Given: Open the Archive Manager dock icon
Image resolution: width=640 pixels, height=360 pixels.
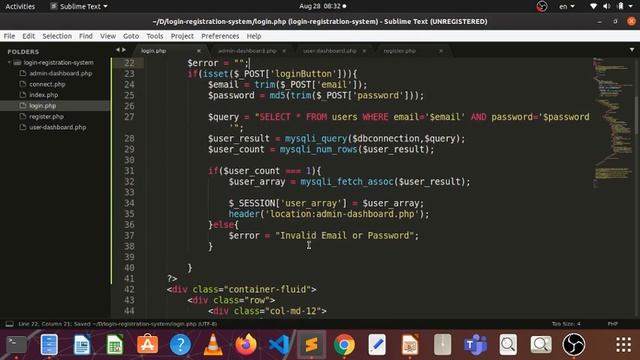Looking at the screenshot, I should (442, 345).
